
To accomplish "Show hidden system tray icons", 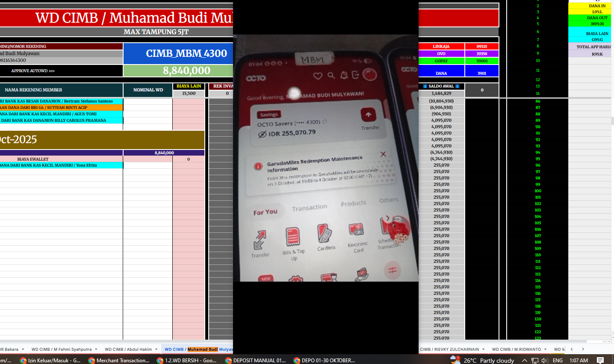I will (x=524, y=361).
